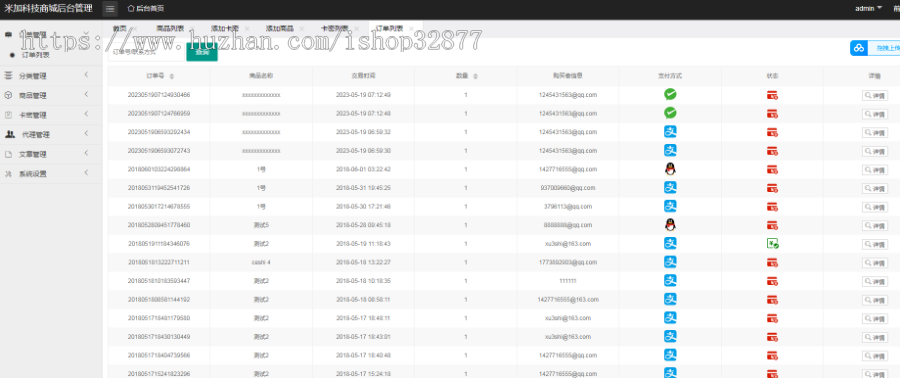
Task: Click Alipay icon for 10:18:35 order
Action: coord(670,280)
